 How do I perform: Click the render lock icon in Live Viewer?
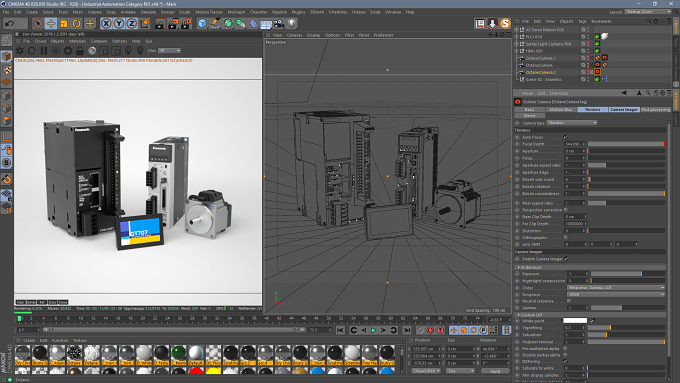point(80,51)
